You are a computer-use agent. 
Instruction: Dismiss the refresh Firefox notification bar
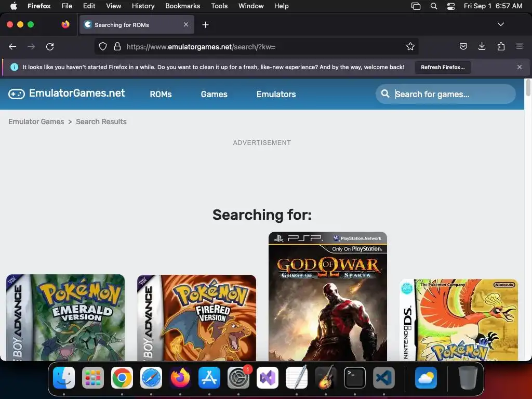[519, 67]
